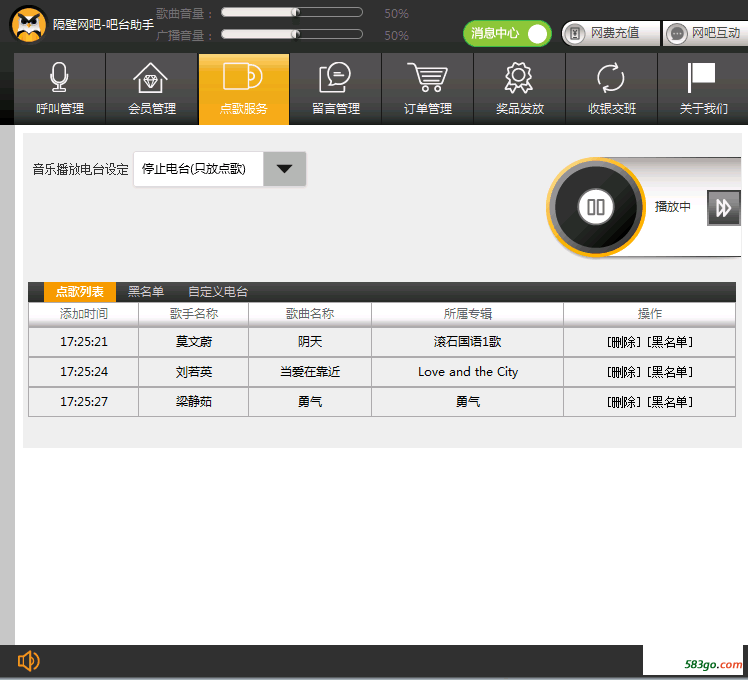Skip to the next song
Screen dimensions: 748x680
pos(723,208)
